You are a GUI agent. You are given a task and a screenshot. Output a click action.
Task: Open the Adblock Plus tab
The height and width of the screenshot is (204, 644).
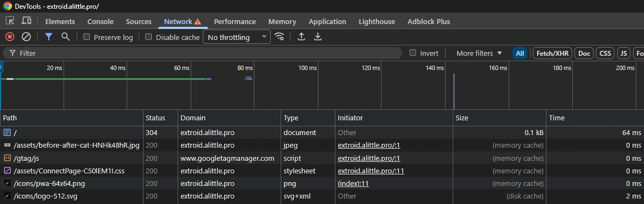click(429, 22)
